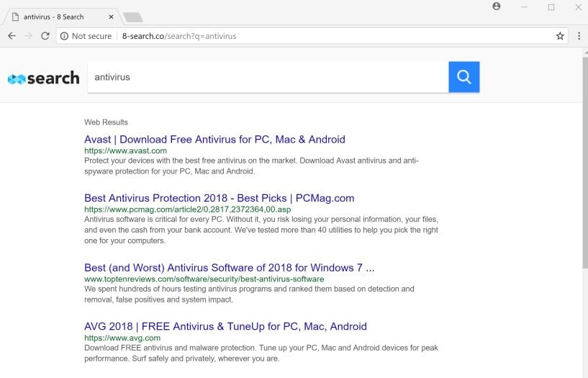Image resolution: width=588 pixels, height=378 pixels.
Task: Open the Chrome three-dot menu
Action: click(579, 36)
